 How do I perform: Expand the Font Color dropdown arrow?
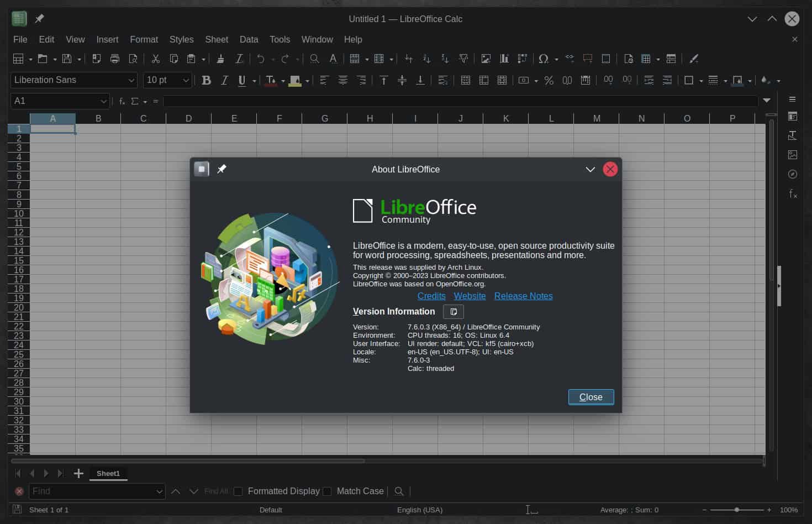click(283, 81)
